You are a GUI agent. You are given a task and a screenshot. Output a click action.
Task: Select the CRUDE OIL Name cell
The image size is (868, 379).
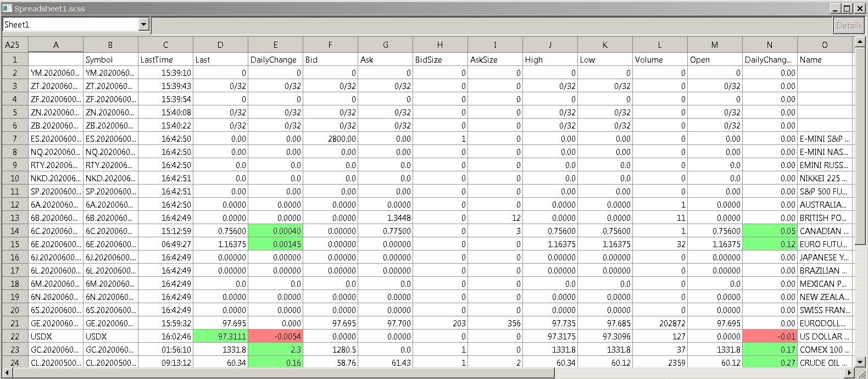click(825, 363)
